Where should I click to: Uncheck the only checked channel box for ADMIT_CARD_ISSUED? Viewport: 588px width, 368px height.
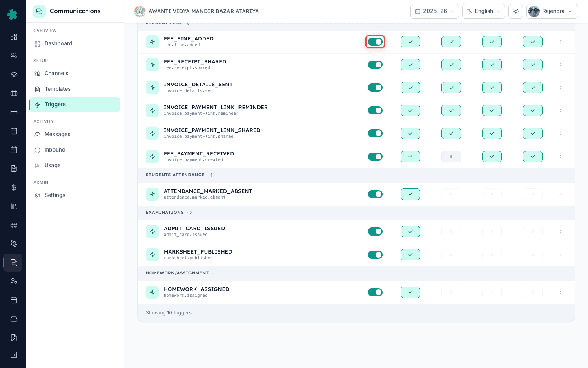point(410,231)
